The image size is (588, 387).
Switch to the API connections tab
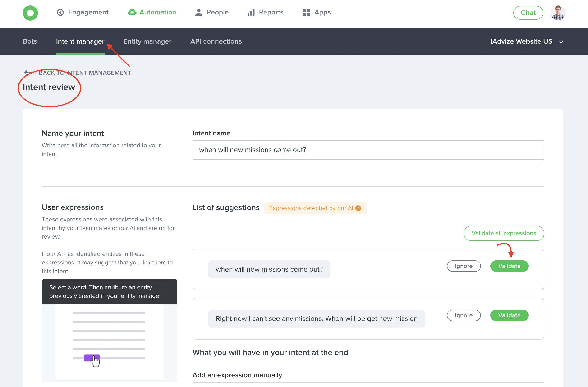coord(216,41)
